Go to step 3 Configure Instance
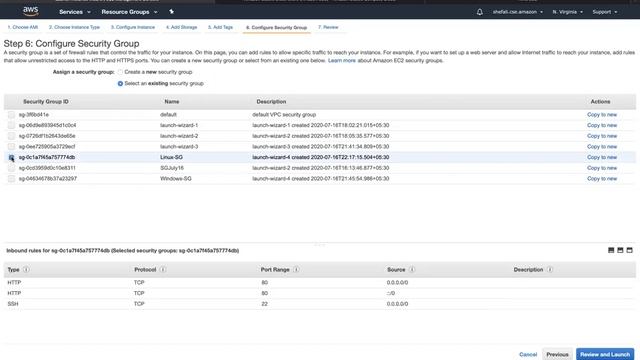The width and height of the screenshot is (640, 360). (x=133, y=27)
